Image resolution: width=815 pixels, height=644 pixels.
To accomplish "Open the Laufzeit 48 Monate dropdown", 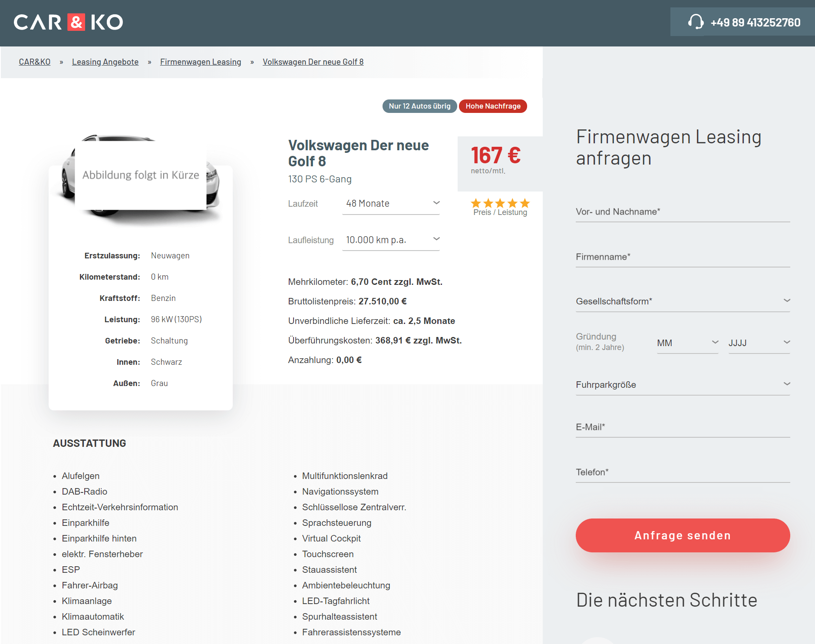I will [391, 204].
